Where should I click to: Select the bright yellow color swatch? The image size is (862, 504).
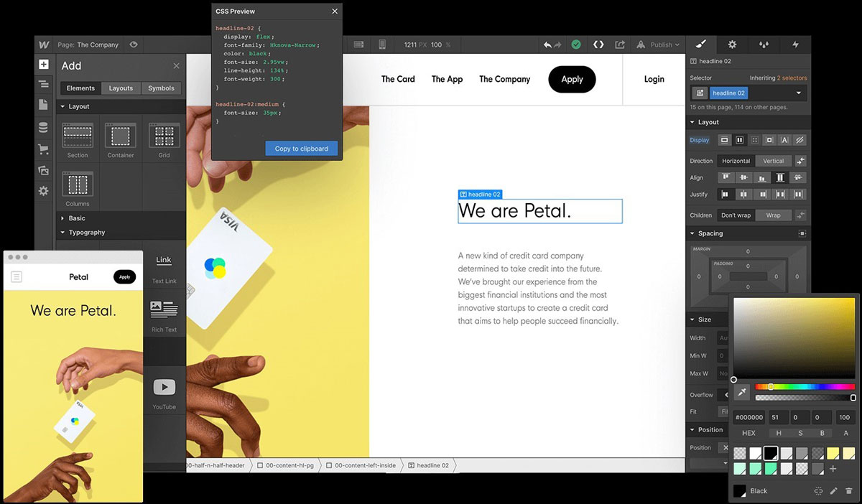(x=833, y=453)
